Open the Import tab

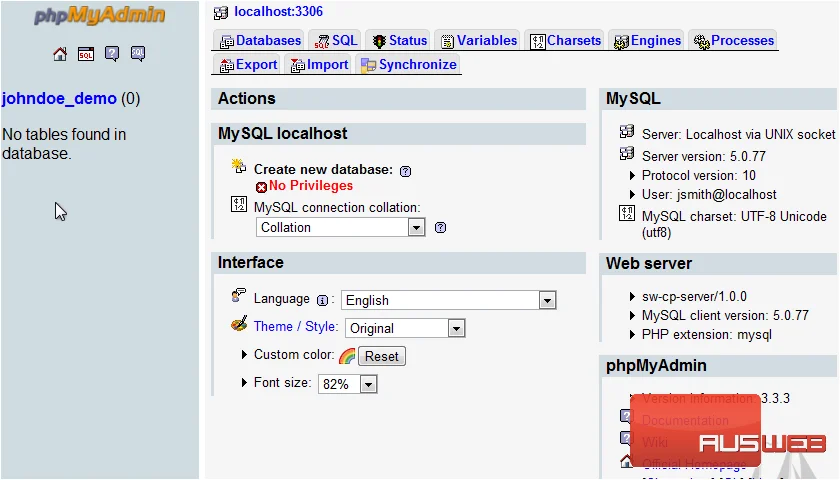coord(319,65)
